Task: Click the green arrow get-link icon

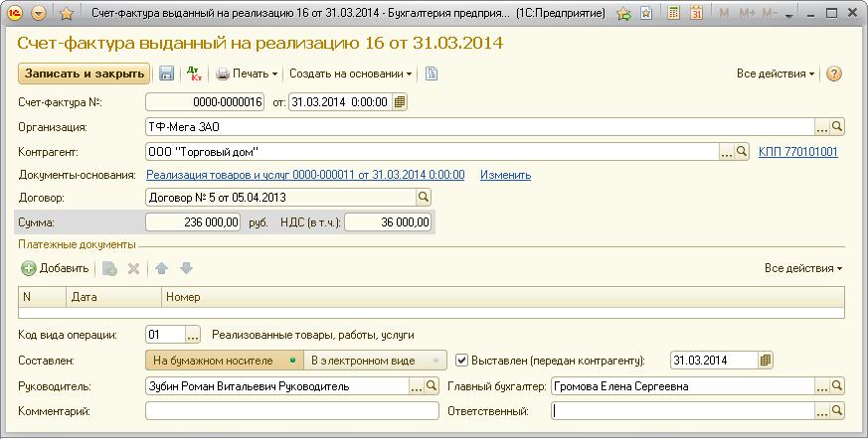Action: 623,14
